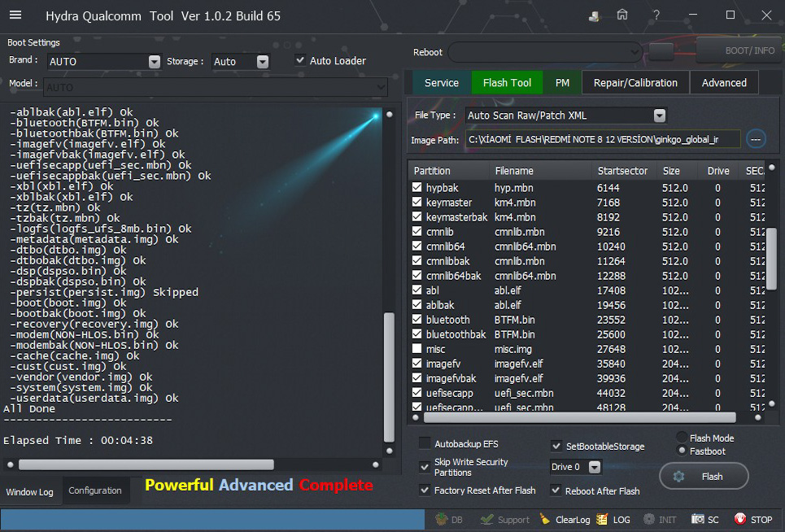Viewport: 785px width, 532px height.
Task: Open the Brand dropdown
Action: tap(155, 62)
